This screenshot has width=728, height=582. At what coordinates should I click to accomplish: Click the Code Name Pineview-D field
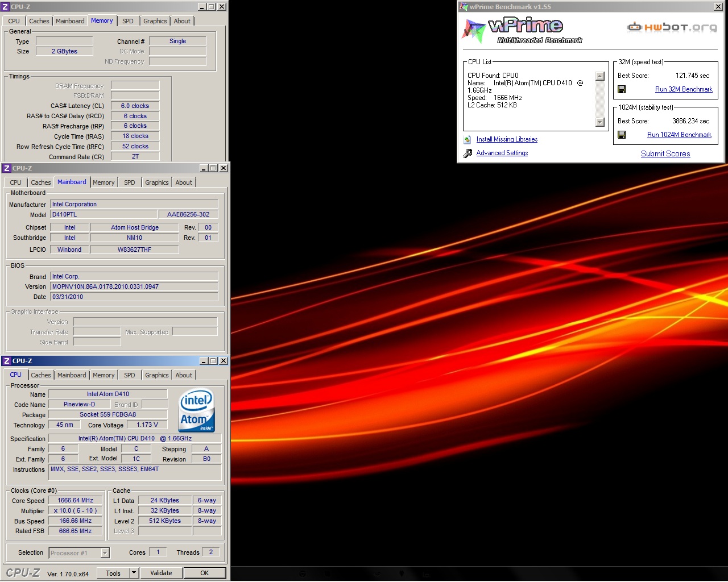(x=80, y=404)
